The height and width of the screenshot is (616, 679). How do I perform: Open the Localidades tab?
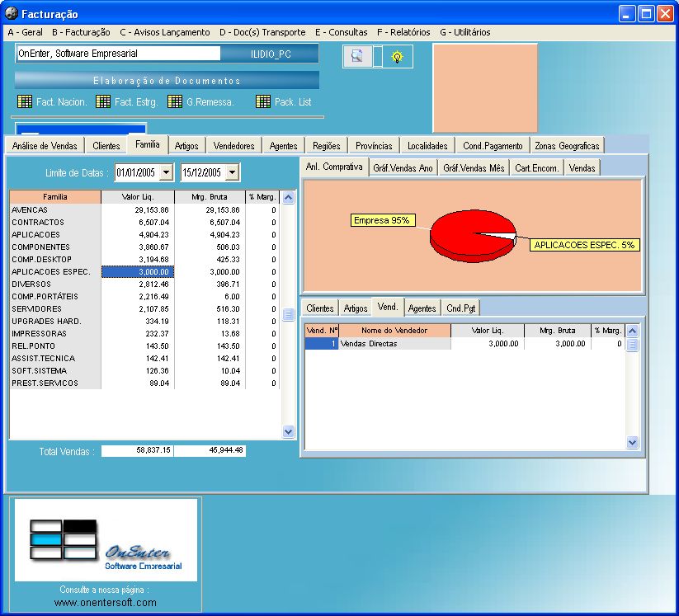coord(427,146)
